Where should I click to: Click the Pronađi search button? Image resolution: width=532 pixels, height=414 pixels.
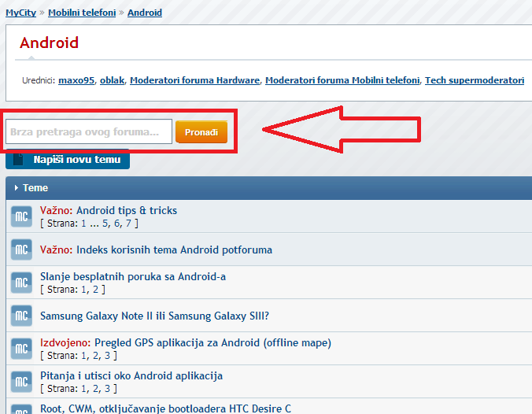(201, 132)
